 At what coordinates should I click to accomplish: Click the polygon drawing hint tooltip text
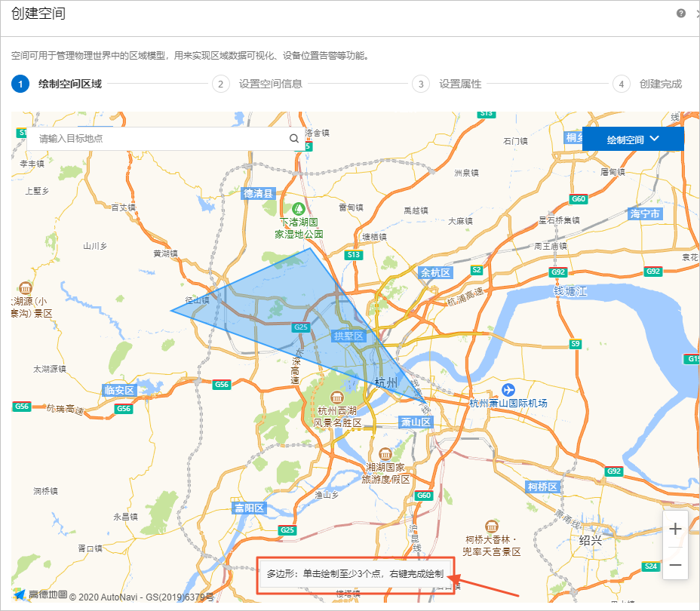tap(355, 574)
